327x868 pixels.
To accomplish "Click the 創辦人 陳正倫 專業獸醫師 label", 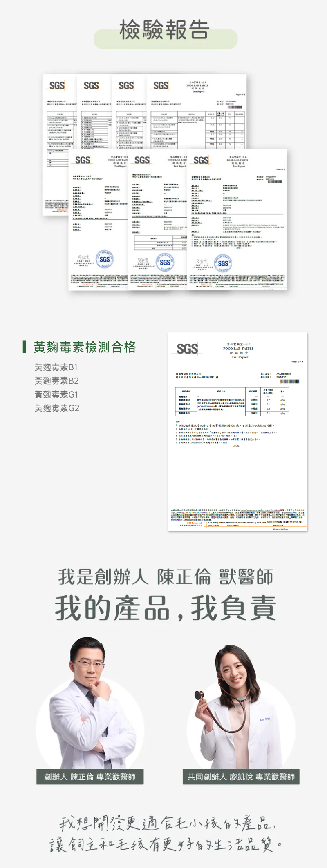I will 90,777.
